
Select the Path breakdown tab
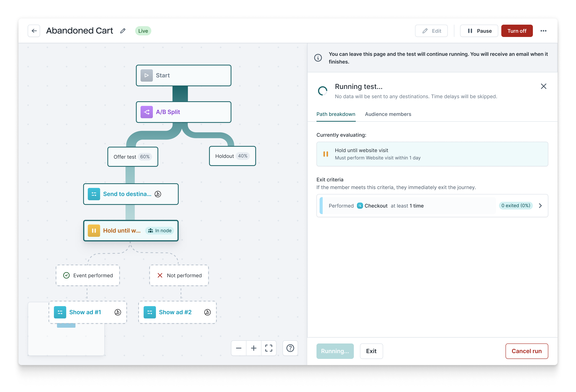tap(336, 114)
